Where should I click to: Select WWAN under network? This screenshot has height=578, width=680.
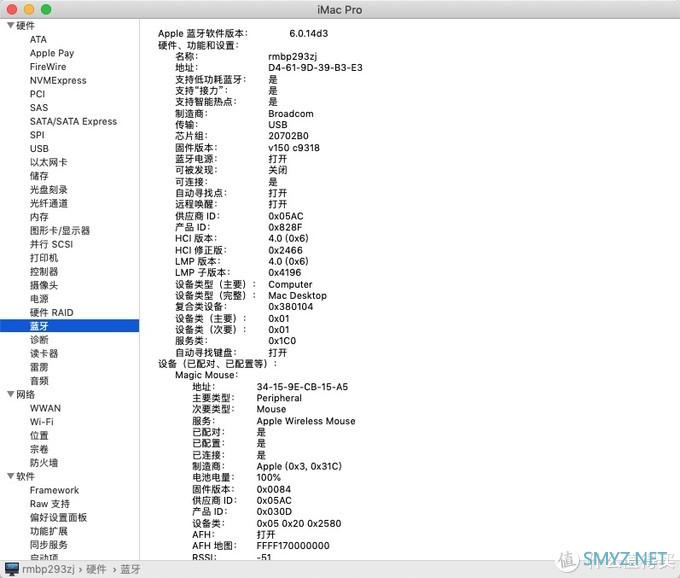(46, 408)
